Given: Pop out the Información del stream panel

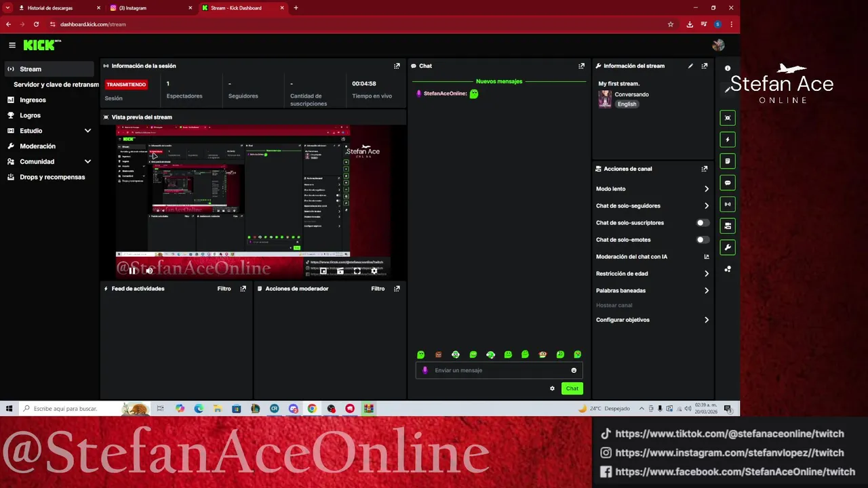Looking at the screenshot, I should point(705,66).
